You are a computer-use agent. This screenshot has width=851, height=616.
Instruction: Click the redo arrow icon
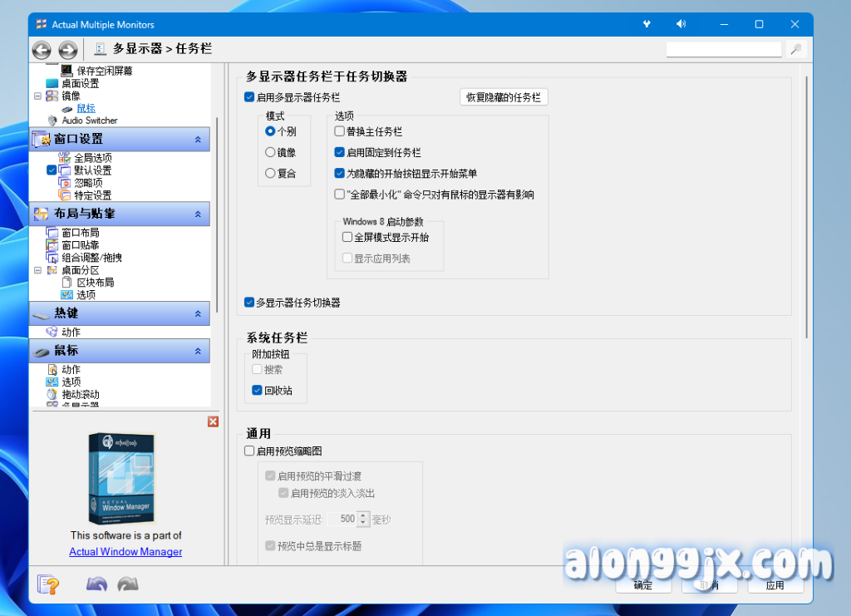127,584
